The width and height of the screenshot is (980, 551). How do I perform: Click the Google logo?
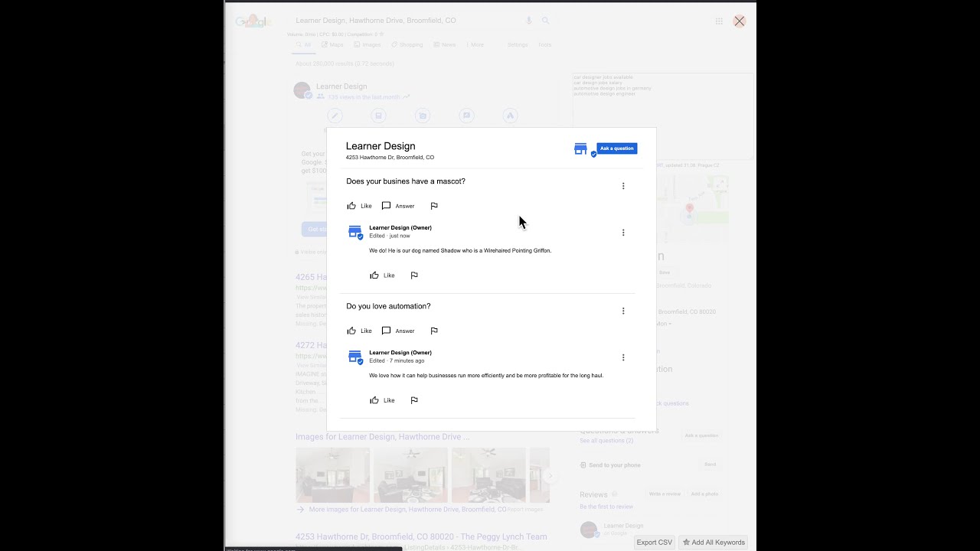coord(253,21)
